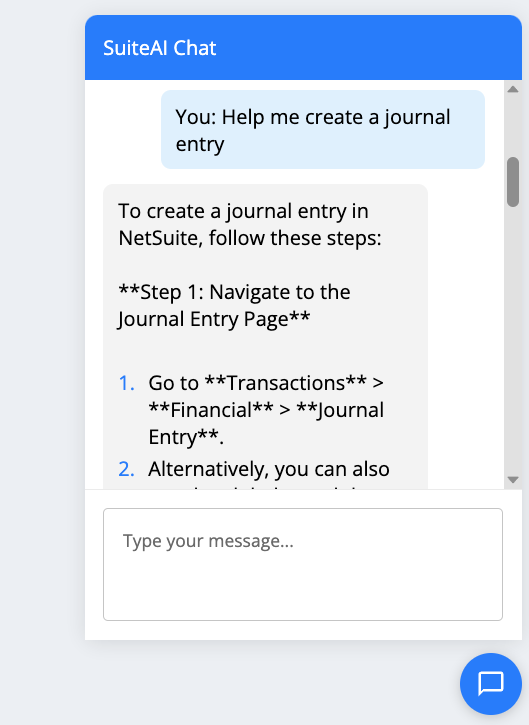This screenshot has height=725, width=529.
Task: Click the 'You: Help me create a journal entry' message
Action: [323, 129]
